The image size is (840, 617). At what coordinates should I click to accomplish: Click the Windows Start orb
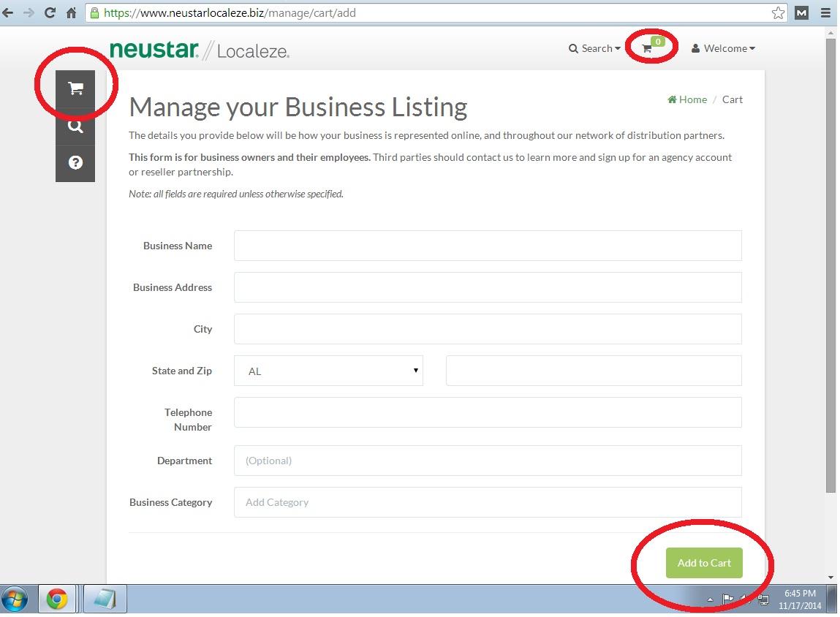pos(15,599)
